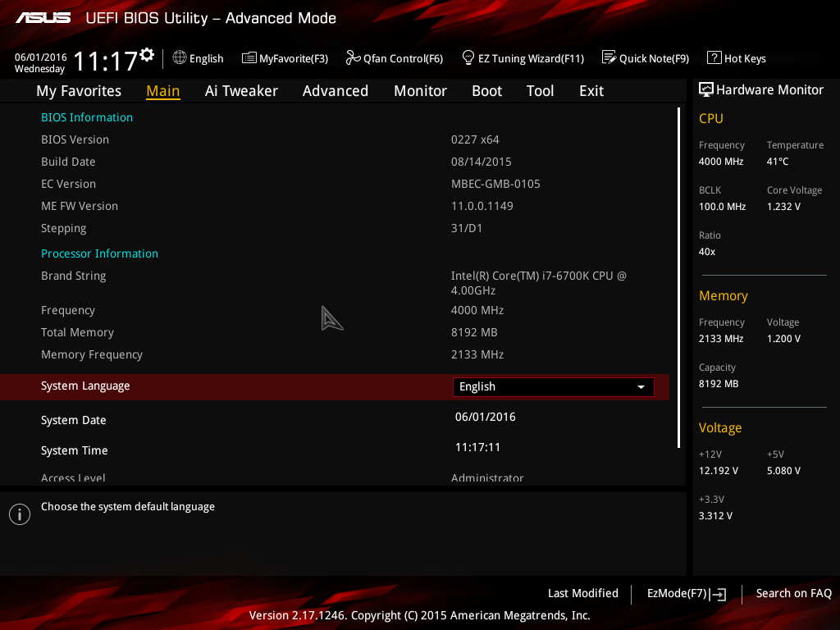This screenshot has height=630, width=840.
Task: Open the Exit tab
Action: 591,91
